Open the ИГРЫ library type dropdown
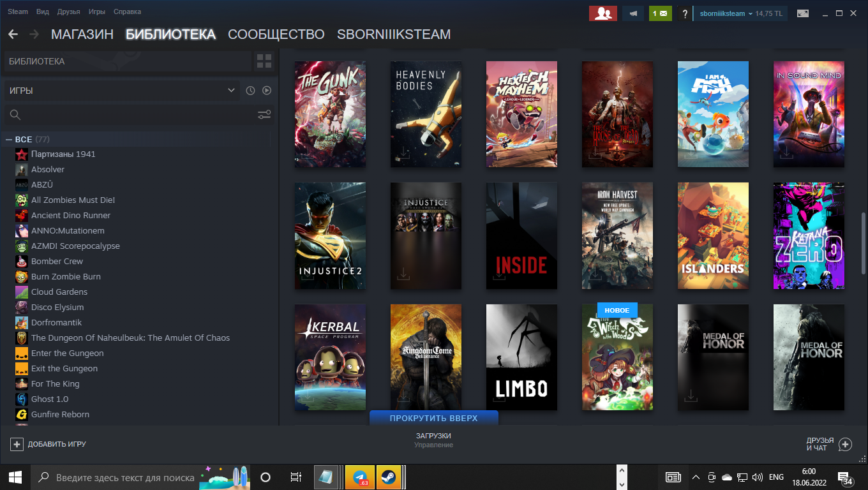Screen dimensions: 868x490 (x=121, y=91)
